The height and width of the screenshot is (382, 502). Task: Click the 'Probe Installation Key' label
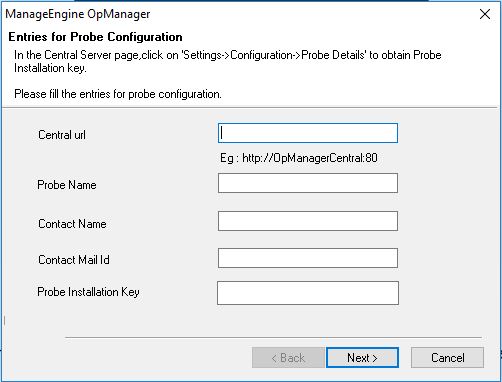pos(88,292)
